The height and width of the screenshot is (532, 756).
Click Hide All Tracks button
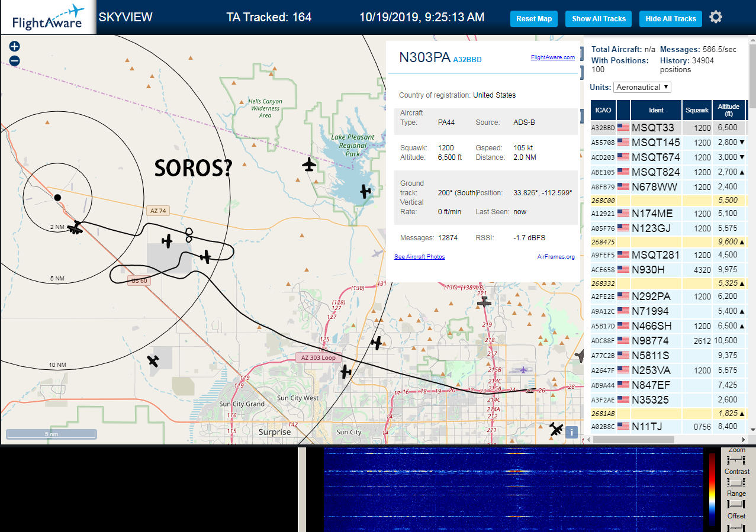tap(671, 19)
